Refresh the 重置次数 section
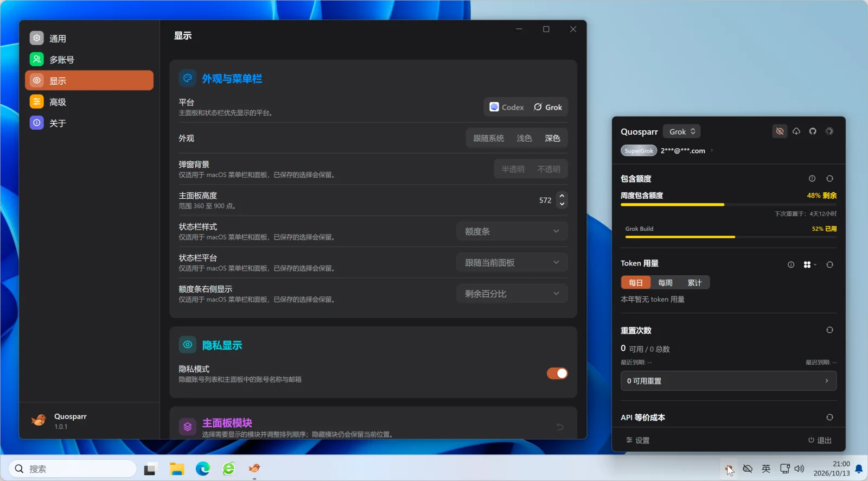The height and width of the screenshot is (481, 868). [x=829, y=330]
